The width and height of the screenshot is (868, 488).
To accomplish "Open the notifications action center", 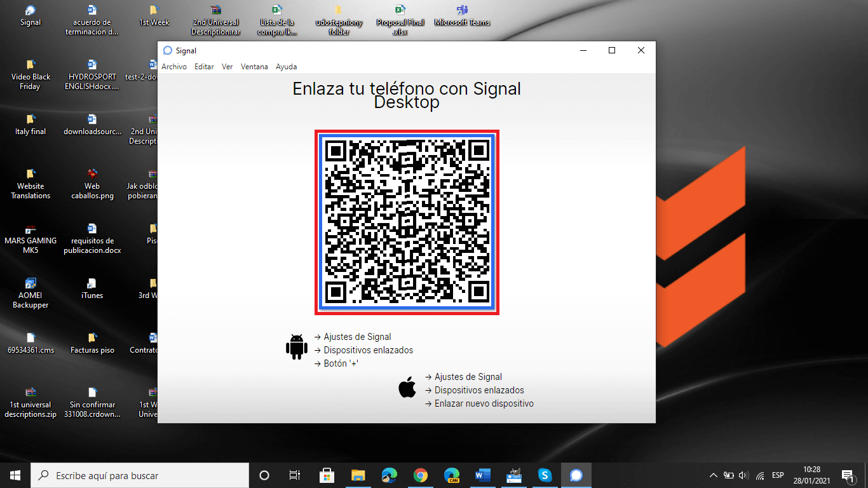I will pyautogui.click(x=848, y=475).
